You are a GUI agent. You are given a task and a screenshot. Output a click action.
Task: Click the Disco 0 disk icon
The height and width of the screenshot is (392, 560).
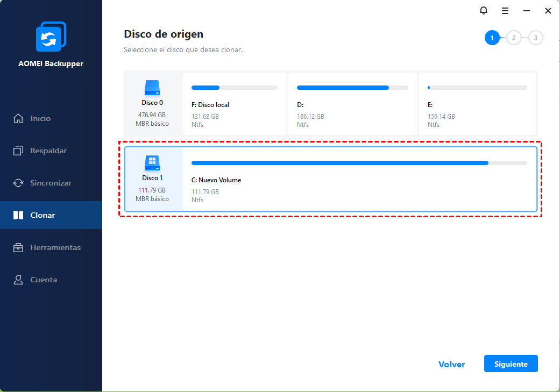152,88
